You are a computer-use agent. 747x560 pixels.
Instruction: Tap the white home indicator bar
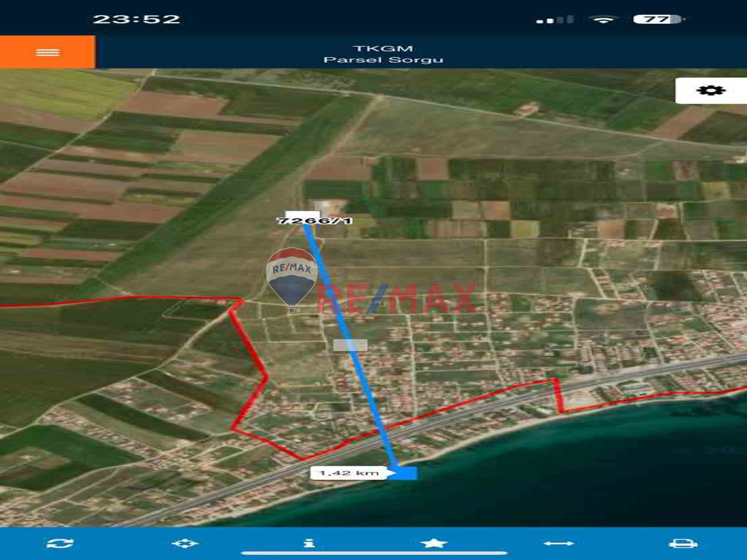point(374,553)
